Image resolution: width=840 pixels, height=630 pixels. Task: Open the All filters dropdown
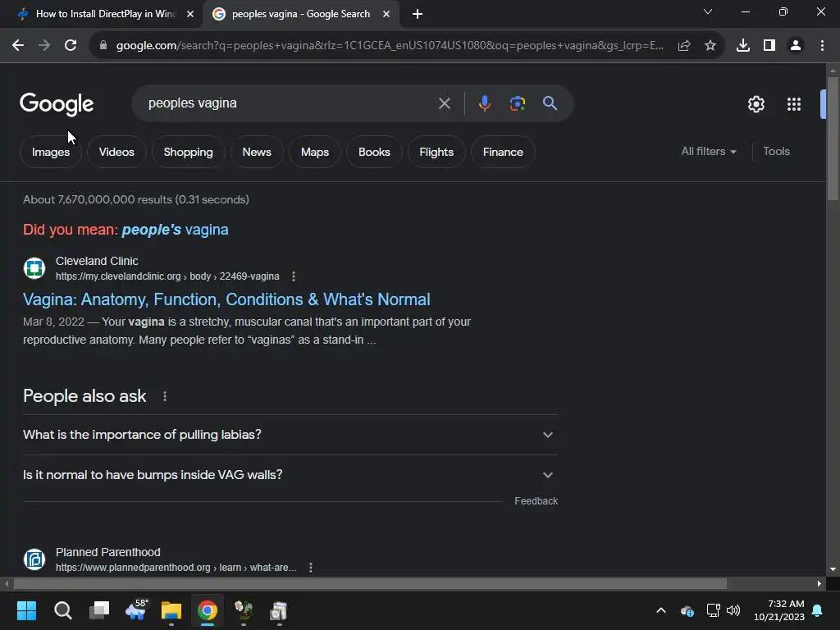(709, 152)
